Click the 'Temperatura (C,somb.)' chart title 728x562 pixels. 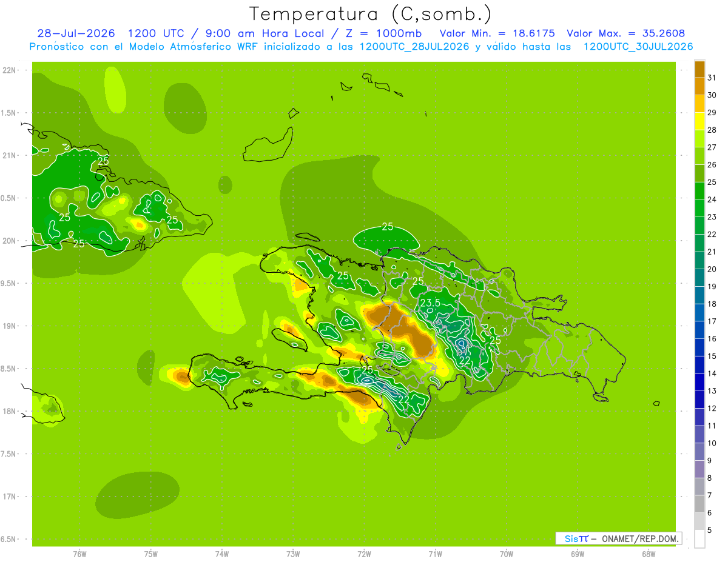point(371,14)
